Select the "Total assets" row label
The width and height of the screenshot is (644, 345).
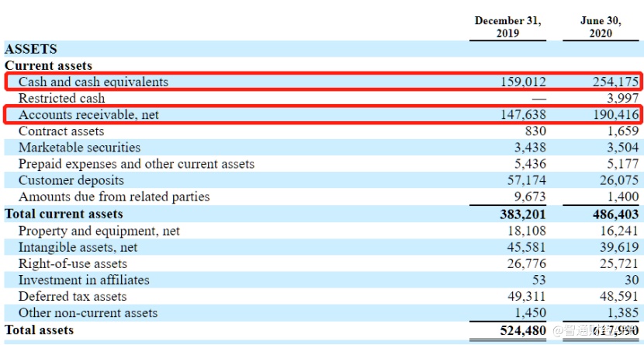pos(39,330)
